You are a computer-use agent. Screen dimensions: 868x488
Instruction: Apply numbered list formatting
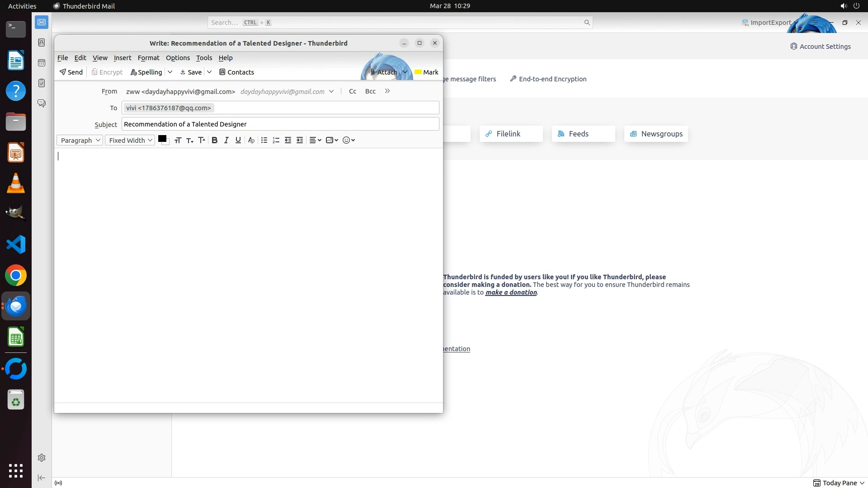(x=276, y=140)
